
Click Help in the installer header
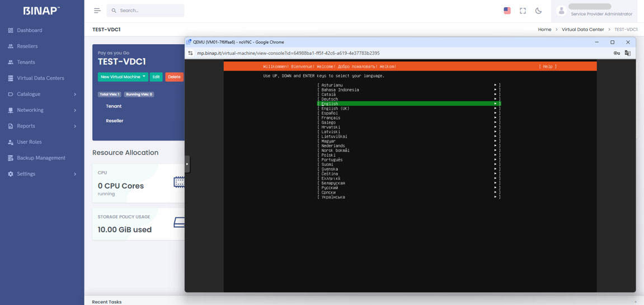(547, 67)
